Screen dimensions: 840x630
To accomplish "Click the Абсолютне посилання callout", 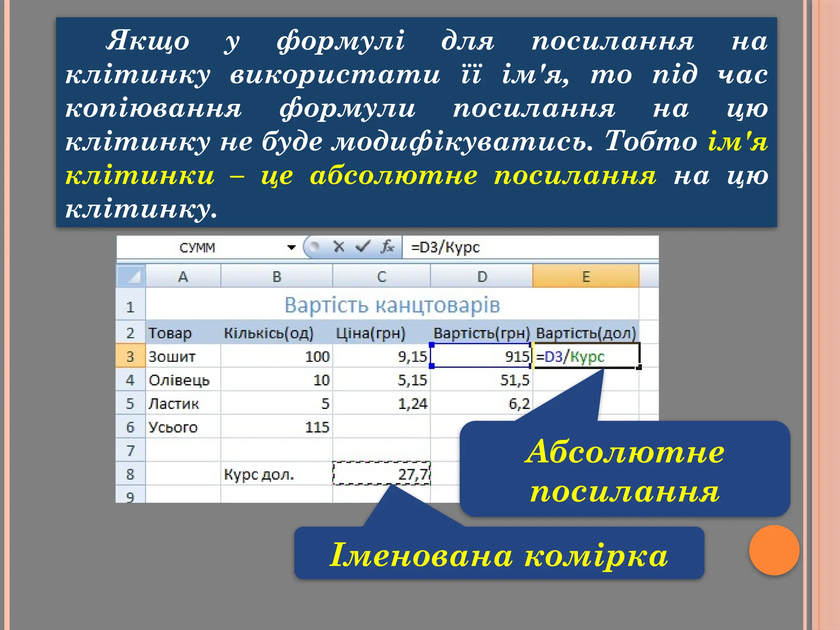I will pos(625,469).
